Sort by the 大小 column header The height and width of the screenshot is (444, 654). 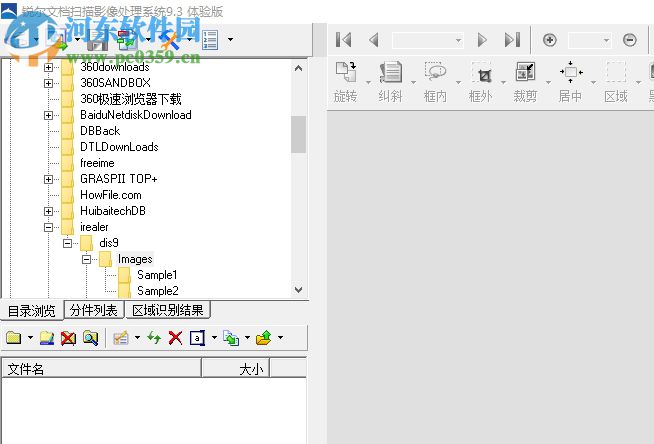(x=236, y=369)
